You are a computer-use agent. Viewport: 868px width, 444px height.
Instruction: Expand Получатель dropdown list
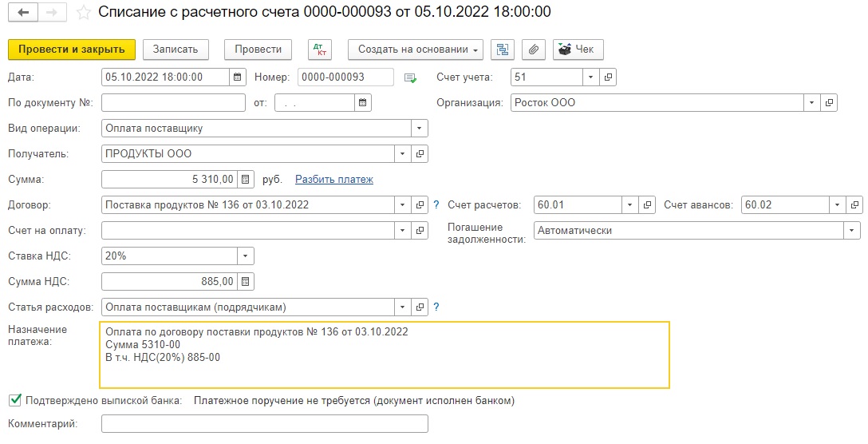point(402,153)
